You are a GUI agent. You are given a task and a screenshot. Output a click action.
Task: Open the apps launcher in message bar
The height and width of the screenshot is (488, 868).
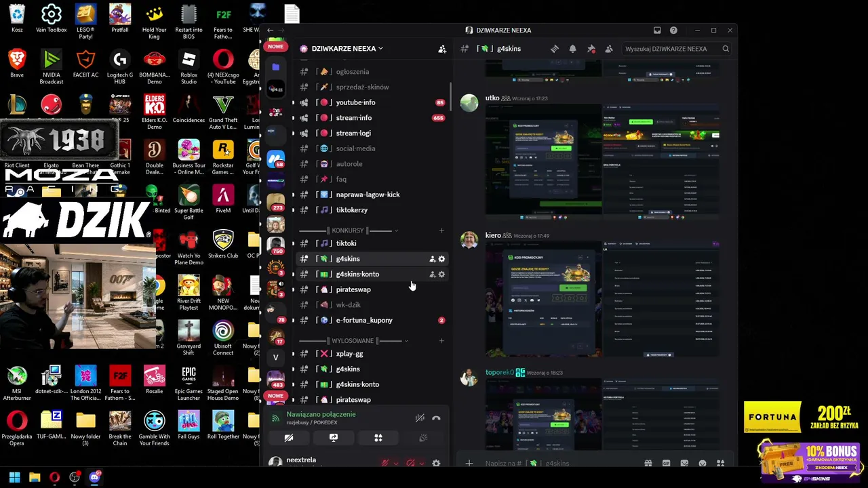(x=720, y=464)
